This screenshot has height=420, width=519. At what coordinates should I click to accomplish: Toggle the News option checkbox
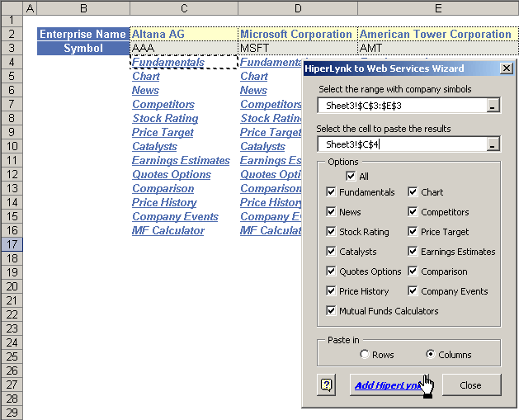331,212
